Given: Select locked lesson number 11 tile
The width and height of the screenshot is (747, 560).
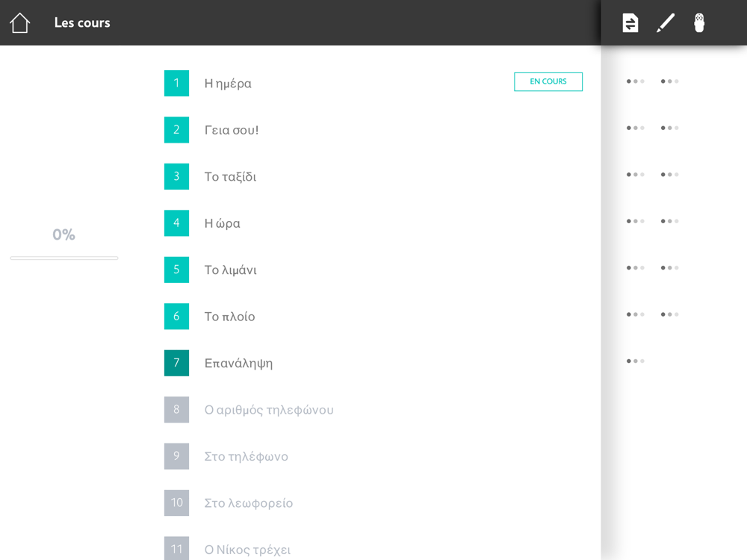Looking at the screenshot, I should click(x=176, y=549).
